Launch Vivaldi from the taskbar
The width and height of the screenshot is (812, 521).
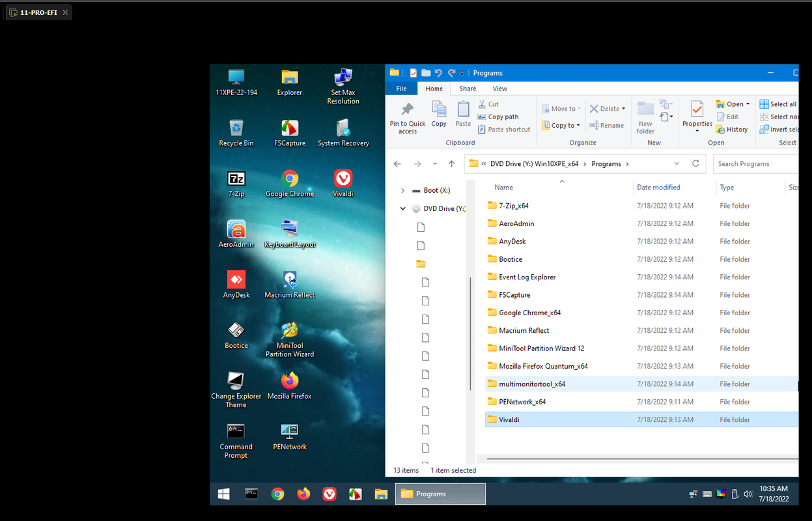click(x=329, y=494)
